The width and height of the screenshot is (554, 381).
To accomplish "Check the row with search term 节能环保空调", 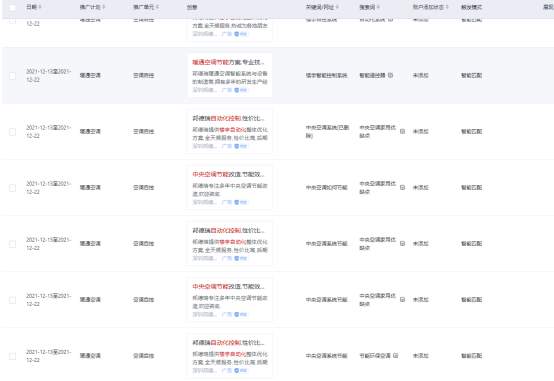I will click(12, 356).
